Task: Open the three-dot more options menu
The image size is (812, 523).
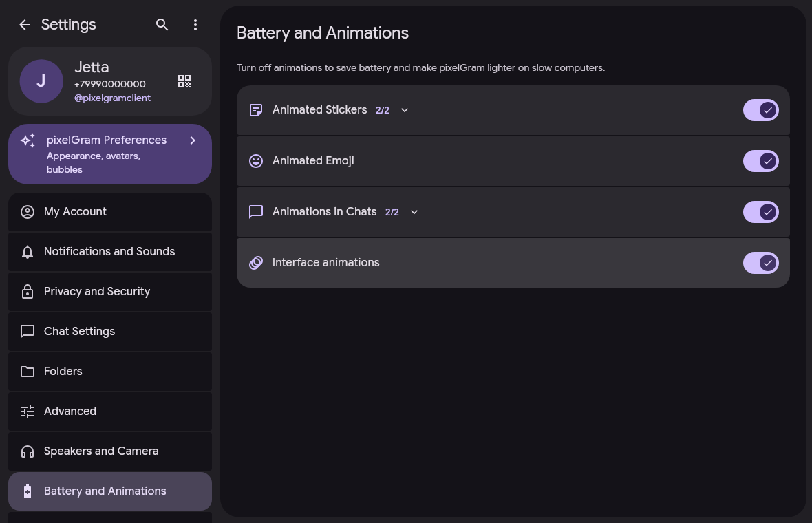Action: click(x=195, y=24)
